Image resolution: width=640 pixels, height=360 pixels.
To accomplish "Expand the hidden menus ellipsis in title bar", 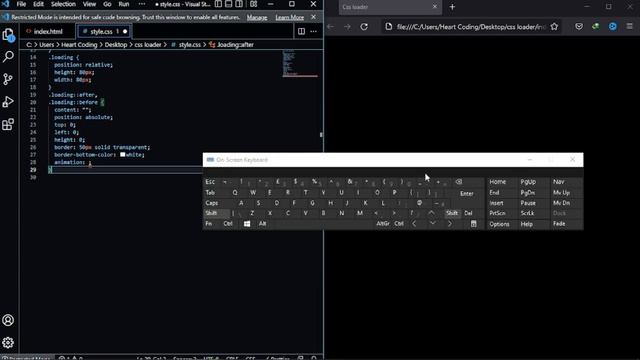I will point(142,4).
